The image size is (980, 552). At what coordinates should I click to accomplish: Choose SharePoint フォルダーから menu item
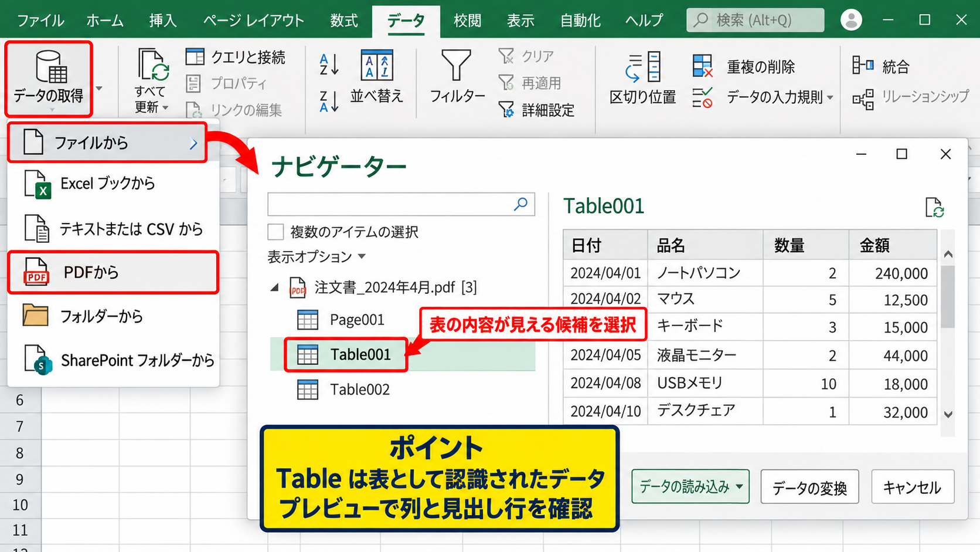click(x=114, y=360)
